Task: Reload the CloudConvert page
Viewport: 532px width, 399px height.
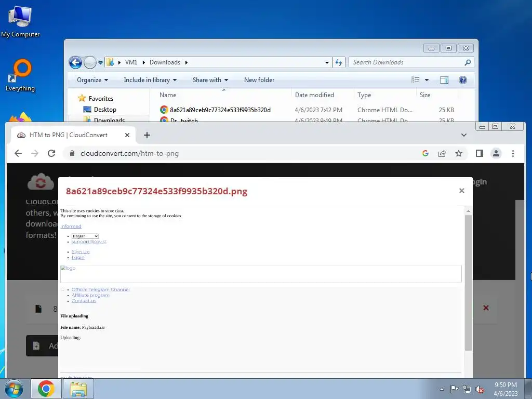Action: pos(51,153)
